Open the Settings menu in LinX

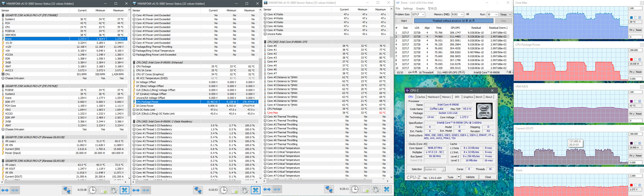click(x=408, y=9)
